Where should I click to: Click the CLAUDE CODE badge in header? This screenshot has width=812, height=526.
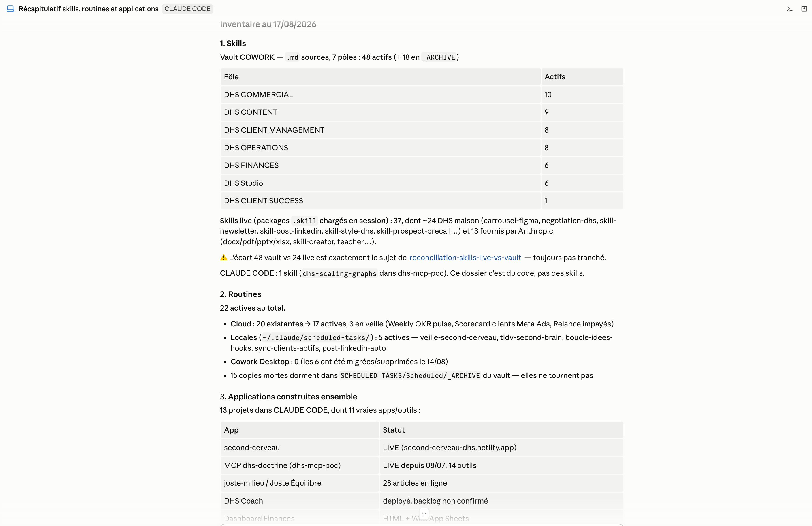click(187, 9)
